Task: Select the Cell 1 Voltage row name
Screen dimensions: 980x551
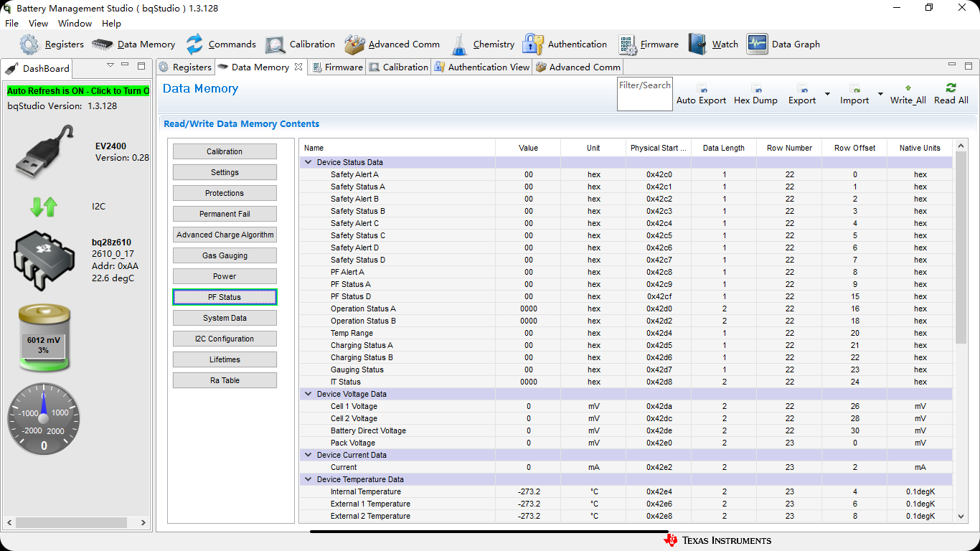Action: point(354,407)
